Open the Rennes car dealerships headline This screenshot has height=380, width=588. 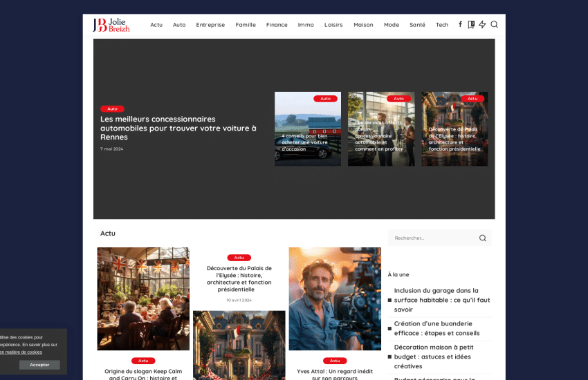click(x=178, y=128)
